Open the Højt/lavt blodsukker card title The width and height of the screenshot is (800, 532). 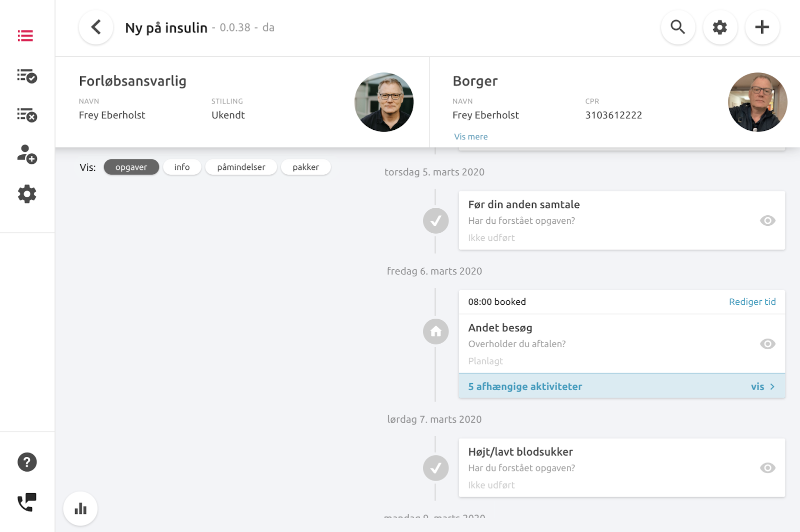coord(520,452)
